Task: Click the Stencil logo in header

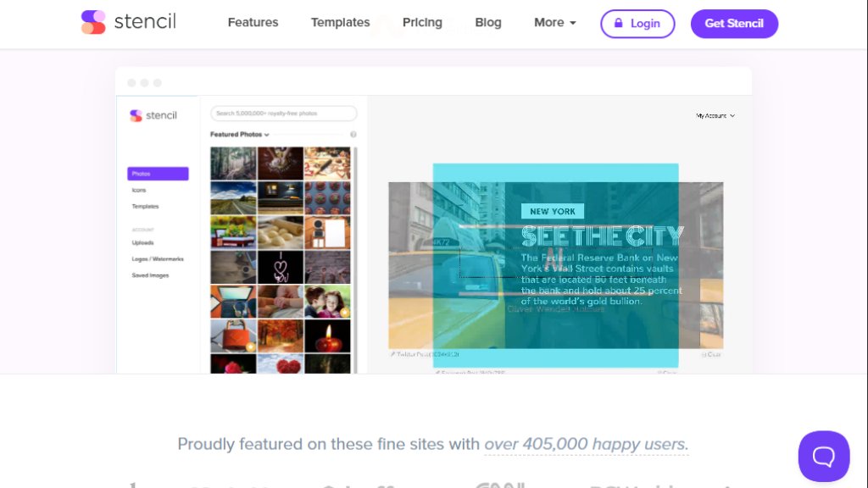Action: coord(128,22)
